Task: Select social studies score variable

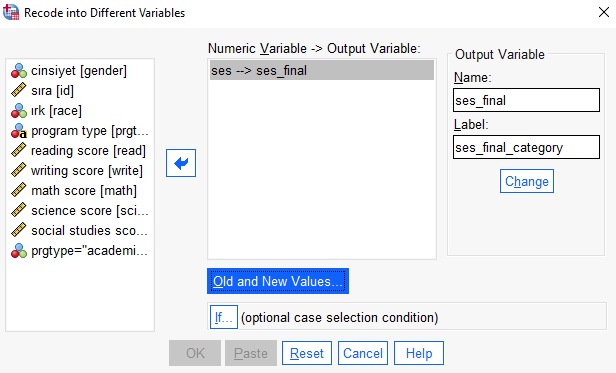Action: click(x=80, y=231)
